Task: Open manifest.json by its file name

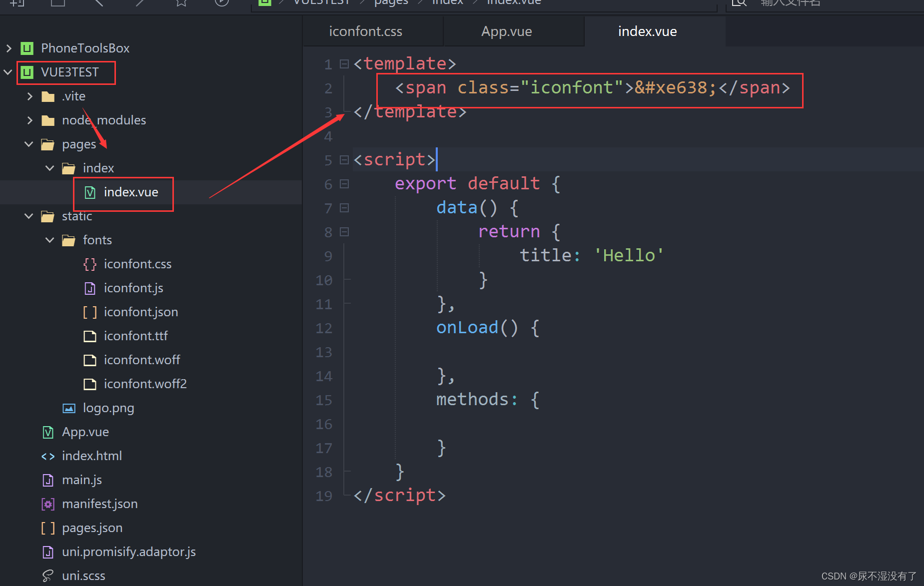Action: pos(99,504)
